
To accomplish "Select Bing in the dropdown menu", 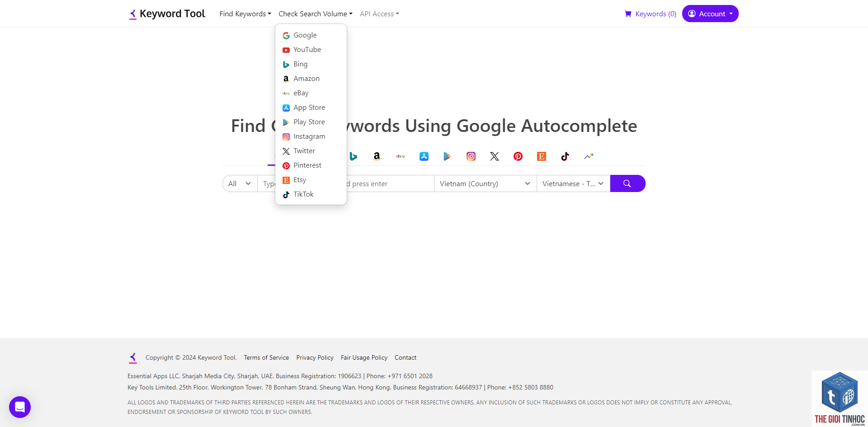I will coord(311,64).
